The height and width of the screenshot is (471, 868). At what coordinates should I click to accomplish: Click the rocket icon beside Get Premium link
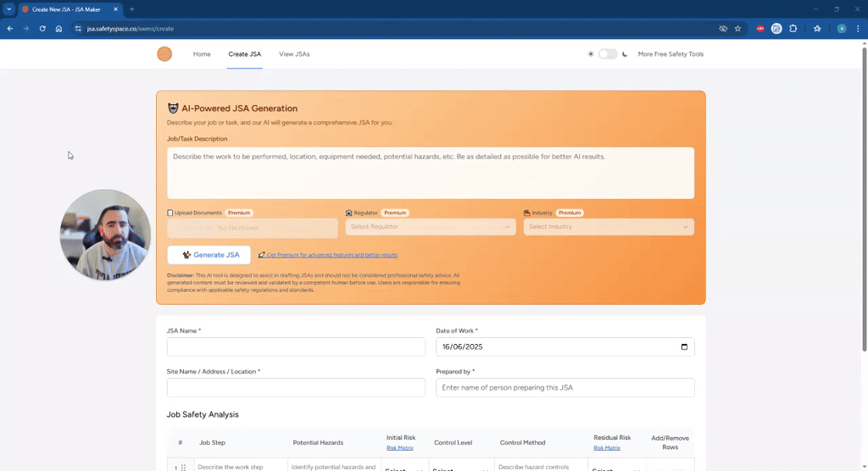coord(262,255)
